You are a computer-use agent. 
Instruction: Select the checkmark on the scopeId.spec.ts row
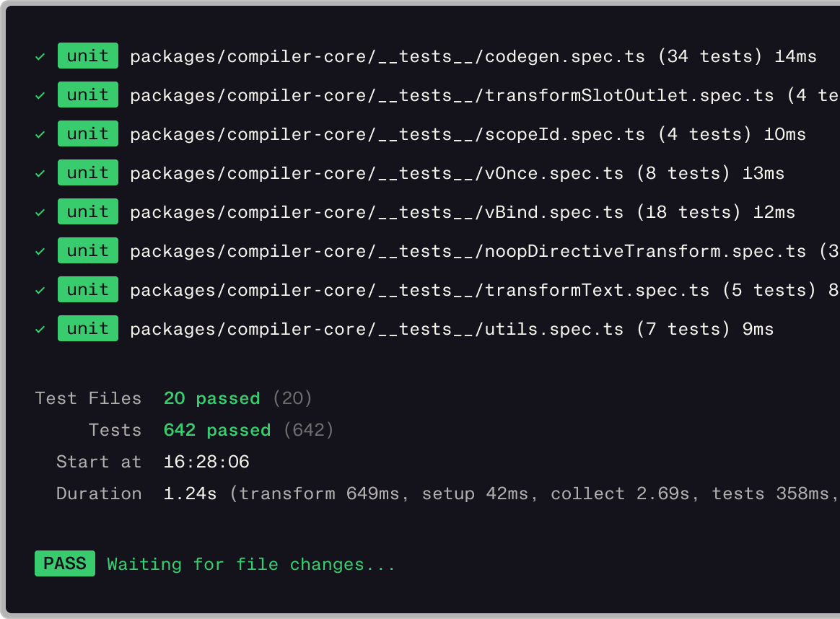pos(40,134)
